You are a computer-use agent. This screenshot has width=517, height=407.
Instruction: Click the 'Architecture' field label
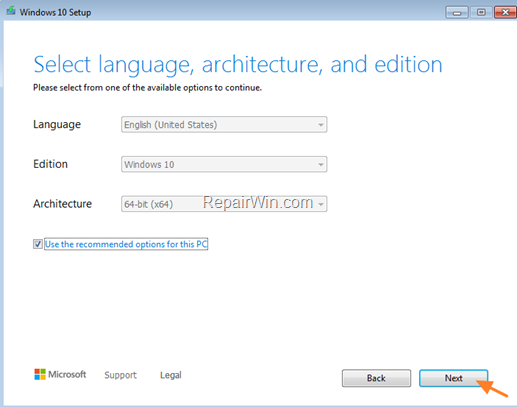pyautogui.click(x=62, y=204)
